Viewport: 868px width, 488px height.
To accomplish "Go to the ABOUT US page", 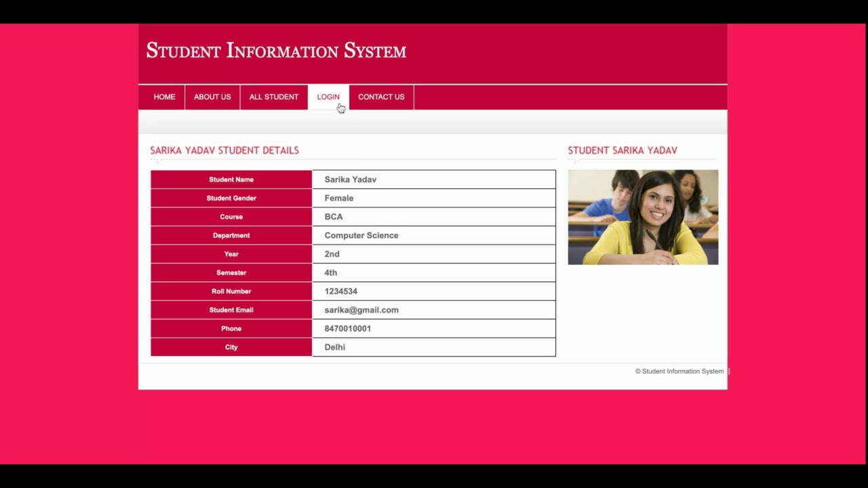I will (212, 97).
